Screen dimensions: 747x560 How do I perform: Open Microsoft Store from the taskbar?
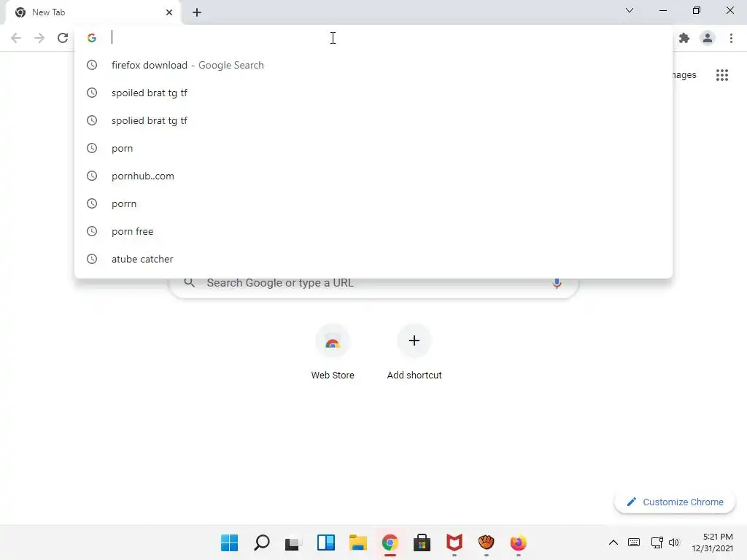422,542
